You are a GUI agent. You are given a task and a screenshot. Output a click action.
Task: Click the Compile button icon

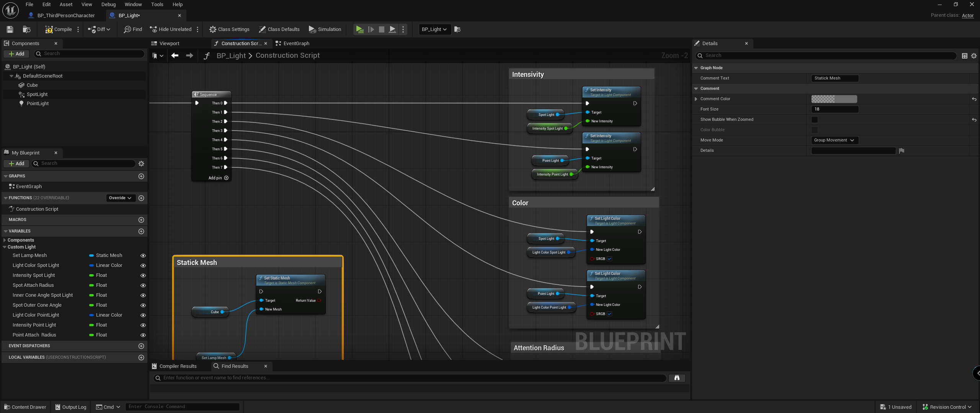49,29
